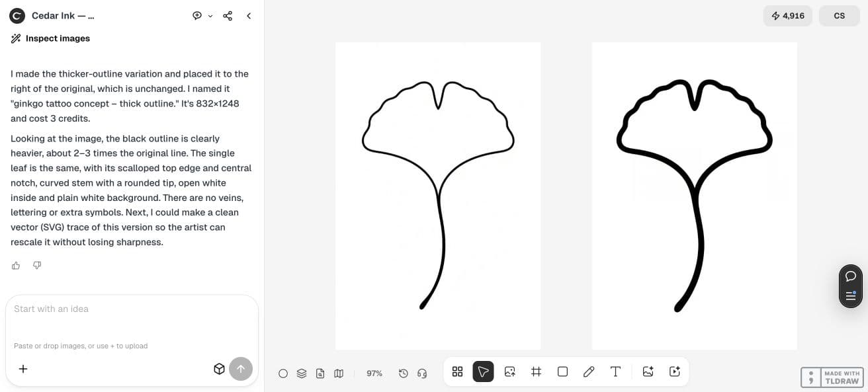
Task: Send the prompt with the arrow button
Action: click(241, 369)
